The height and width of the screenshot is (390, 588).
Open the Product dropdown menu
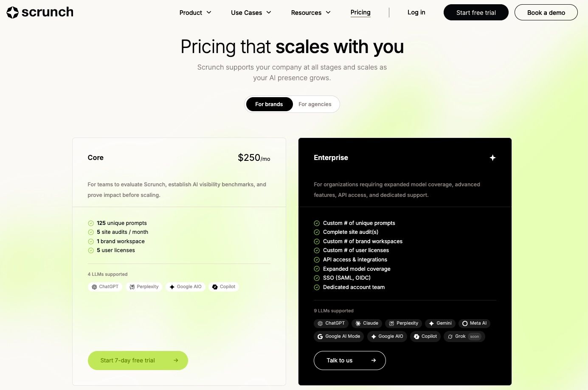pos(195,12)
